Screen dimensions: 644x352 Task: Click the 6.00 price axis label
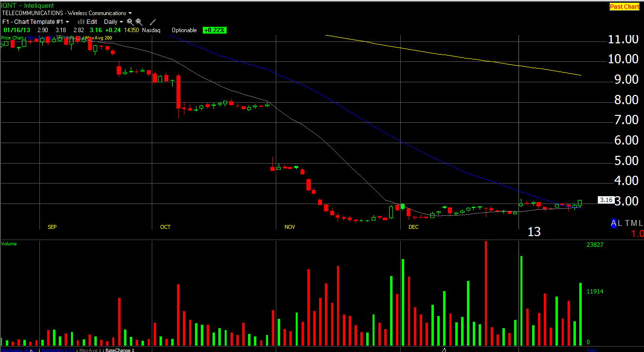(626, 140)
